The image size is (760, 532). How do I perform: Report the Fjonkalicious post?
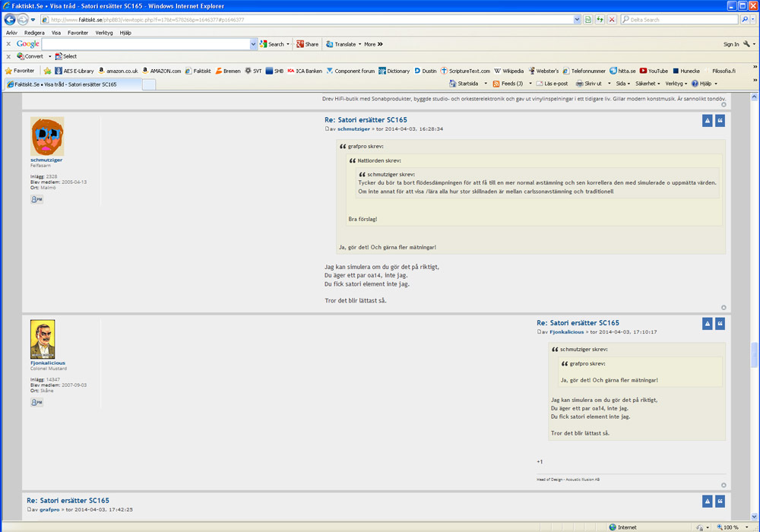coord(707,324)
